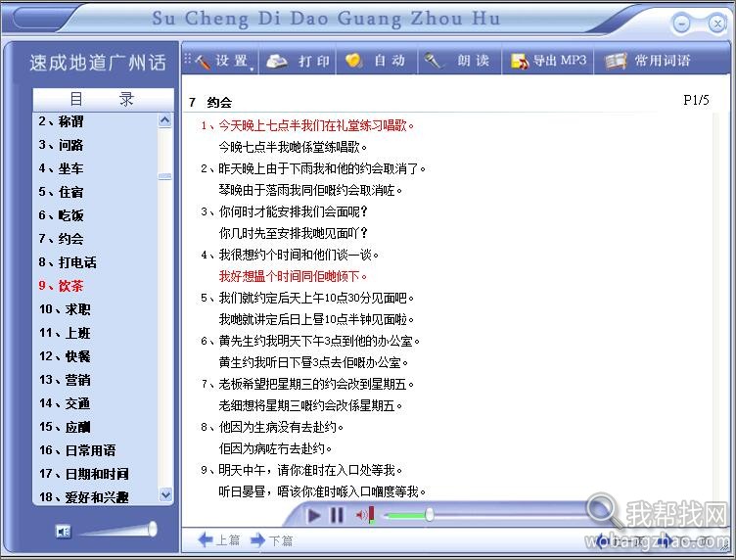This screenshot has height=560, width=736.
Task: Open chapter 12、快餐
Action: click(65, 356)
